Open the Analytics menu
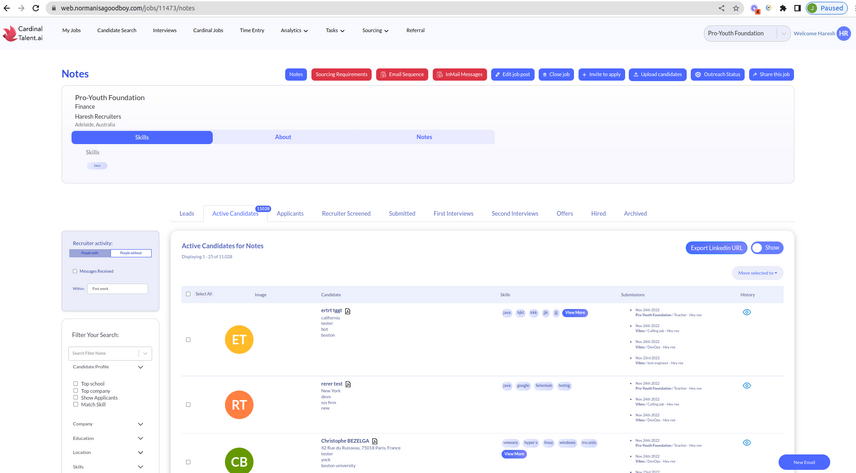Image resolution: width=856 pixels, height=473 pixels. pos(294,31)
